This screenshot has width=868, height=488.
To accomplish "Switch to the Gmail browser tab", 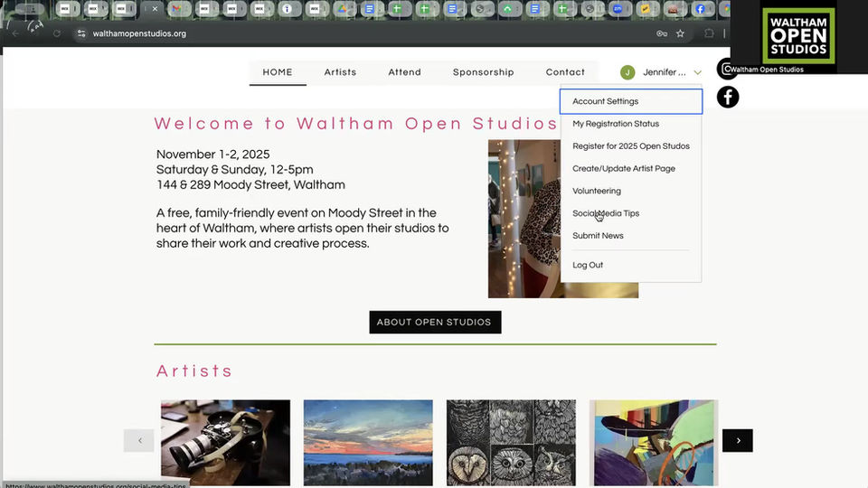I will (177, 9).
